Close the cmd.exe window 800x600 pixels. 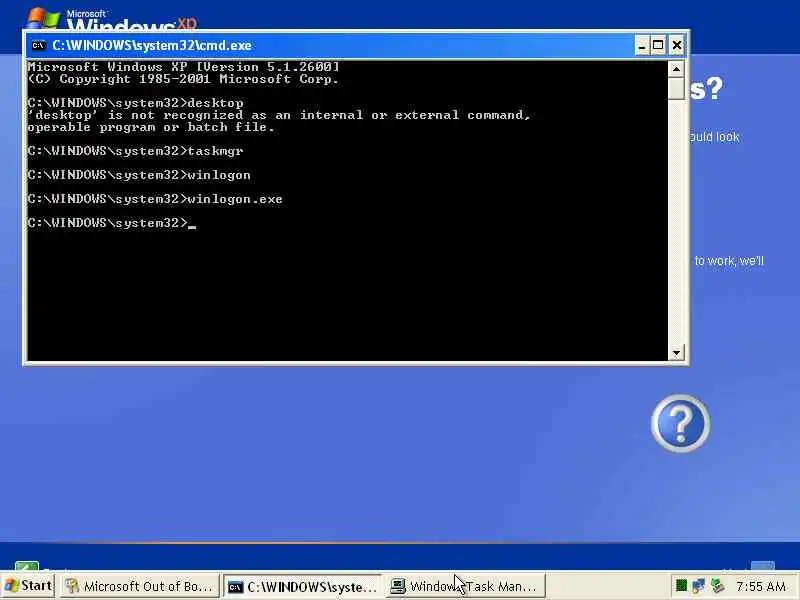[676, 46]
